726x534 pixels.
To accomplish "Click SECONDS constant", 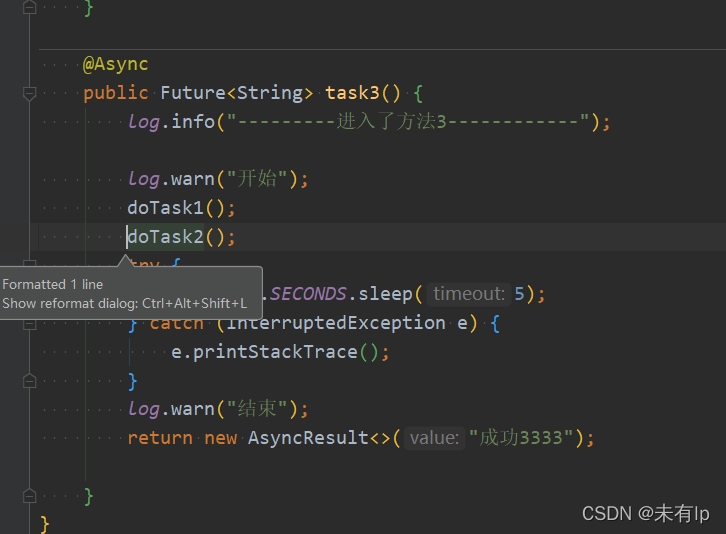I will pos(308,294).
